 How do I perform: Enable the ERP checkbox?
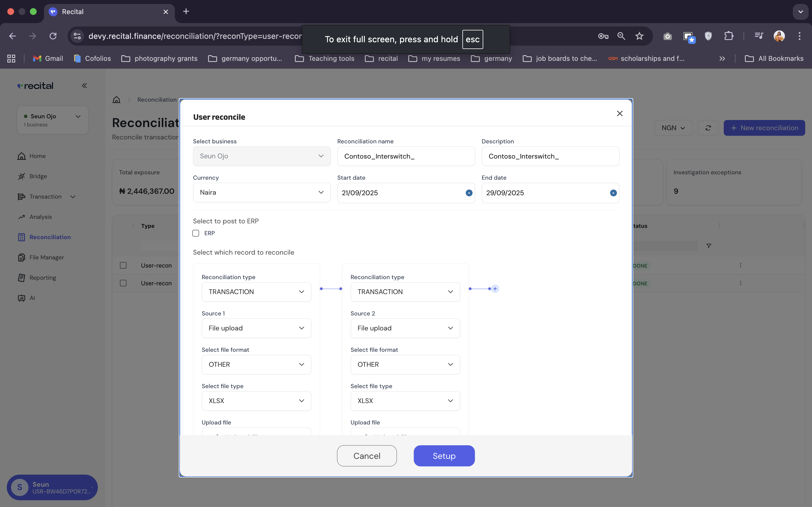tap(196, 233)
